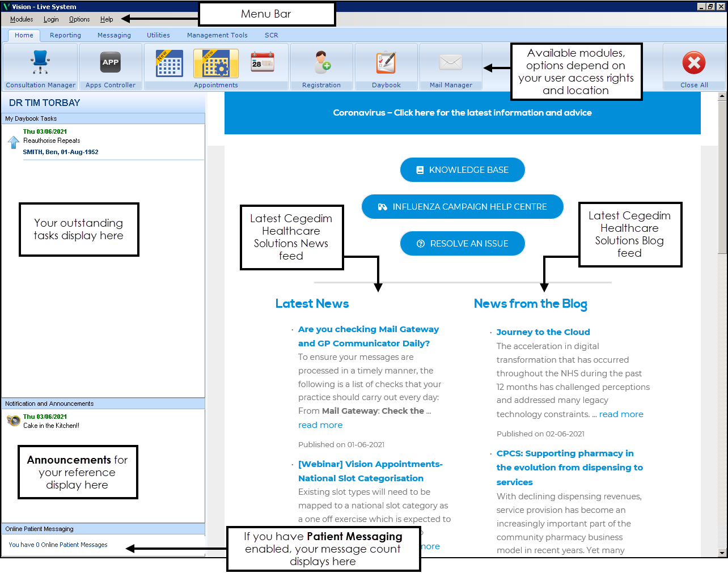The height and width of the screenshot is (573, 728).
Task: Click the scroll down arrow of page scrollbar
Action: (722, 553)
